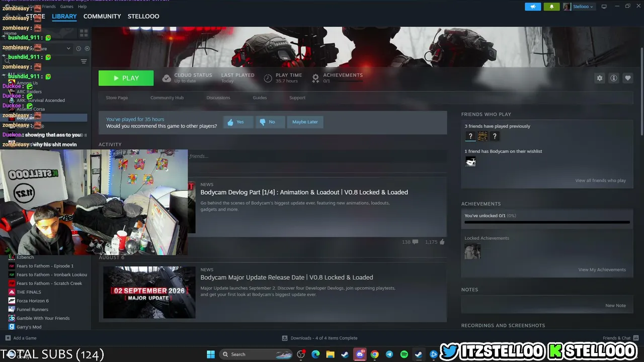Click the Cloud Status icon
Screen dimensions: 644x362
(167, 78)
